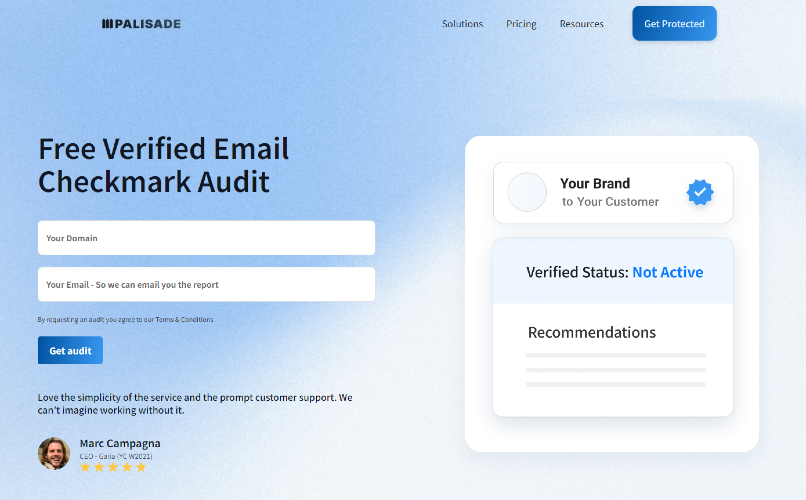Click Marc Campagna's profile photo
Image resolution: width=806 pixels, height=500 pixels.
tap(54, 453)
